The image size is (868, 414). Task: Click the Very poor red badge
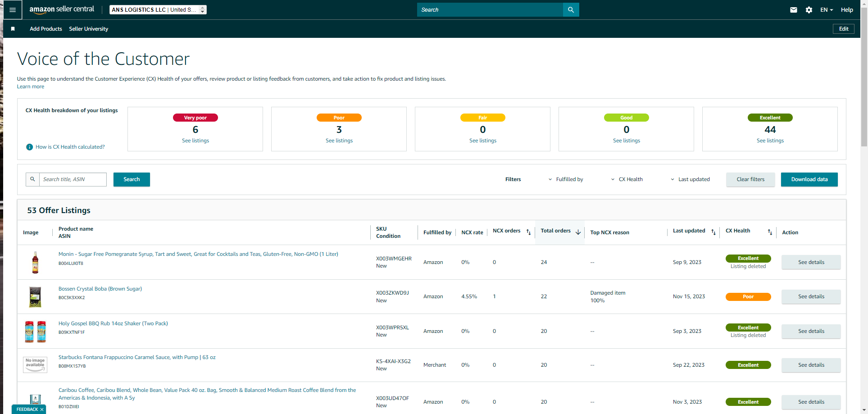click(x=195, y=118)
